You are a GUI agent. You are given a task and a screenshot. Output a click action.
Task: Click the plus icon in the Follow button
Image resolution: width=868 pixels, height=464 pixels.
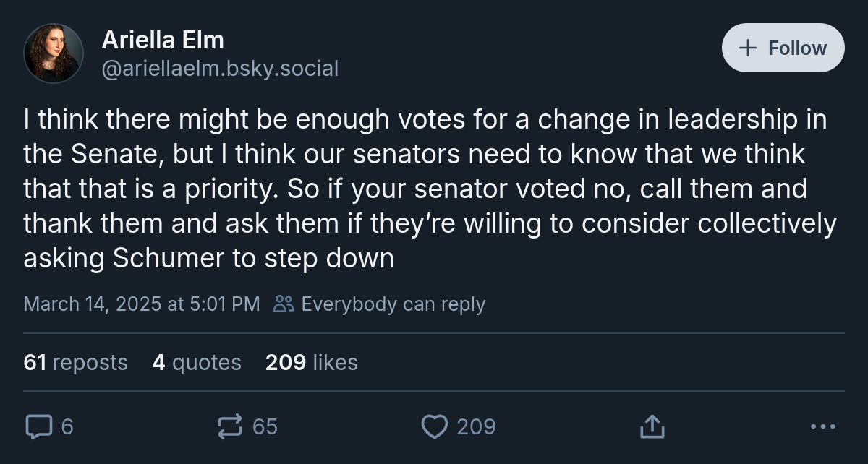747,48
